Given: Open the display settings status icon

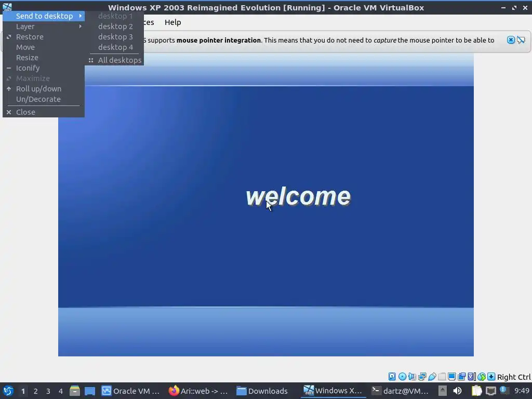Looking at the screenshot, I should [x=451, y=376].
